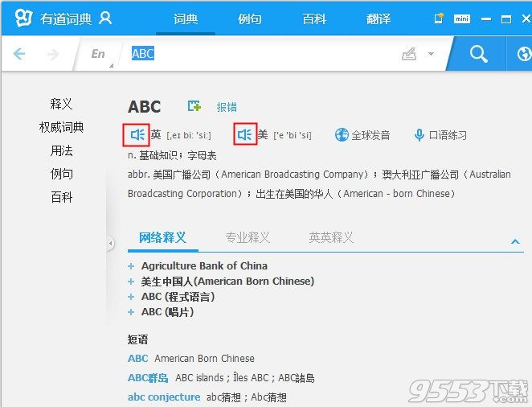532x407 pixels.
Task: Click the magnifier search button
Action: pyautogui.click(x=478, y=54)
